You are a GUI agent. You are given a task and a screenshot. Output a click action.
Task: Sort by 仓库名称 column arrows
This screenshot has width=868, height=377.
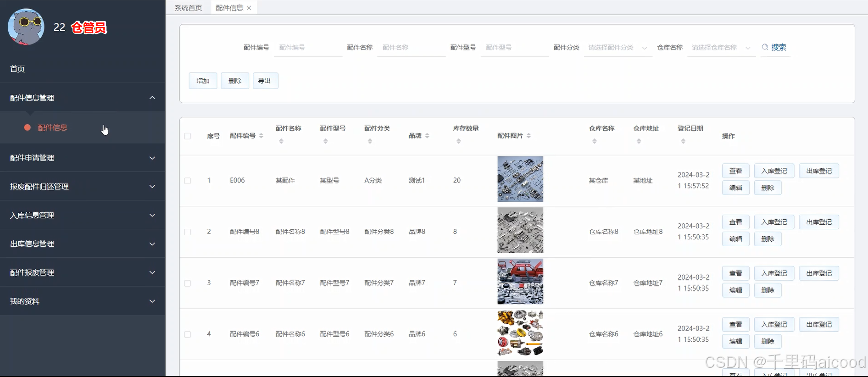[x=595, y=141]
